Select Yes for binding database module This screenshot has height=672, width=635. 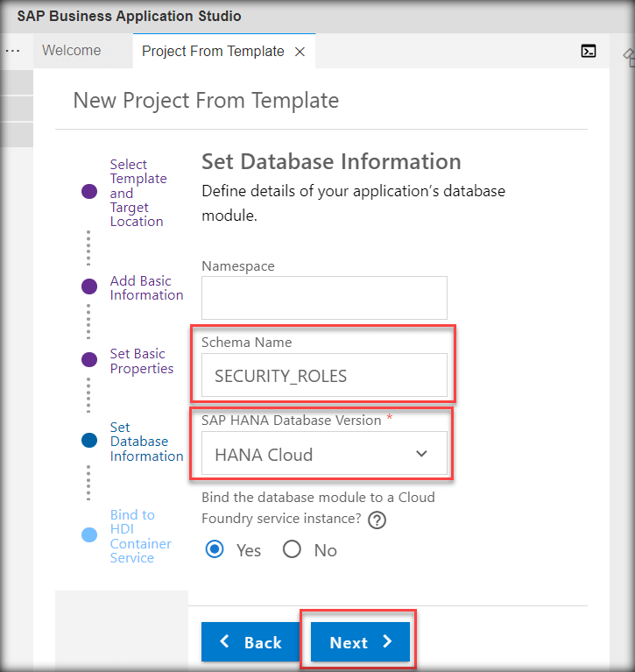[x=215, y=549]
